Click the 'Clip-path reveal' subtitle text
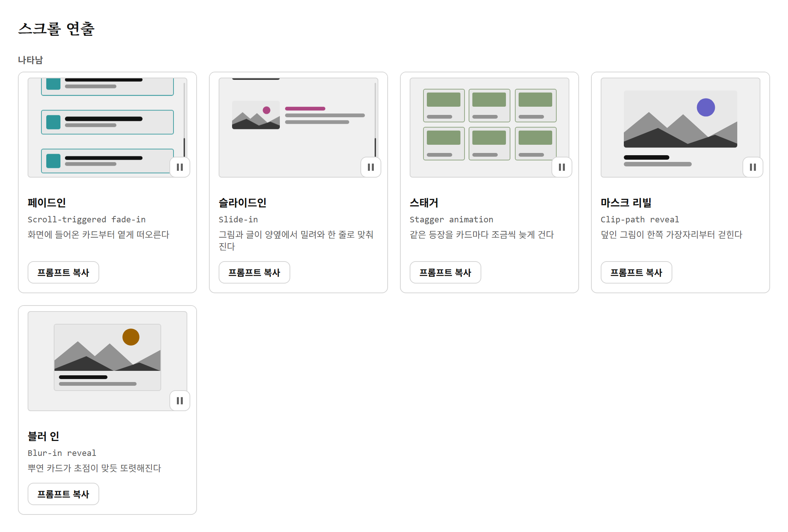The height and width of the screenshot is (532, 788). click(640, 219)
